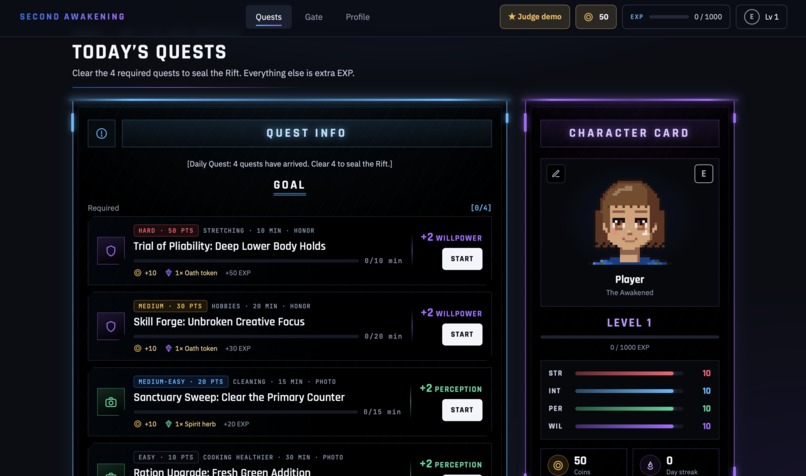
Task: Click the Sanctuary Sweep quest title
Action: (x=239, y=397)
